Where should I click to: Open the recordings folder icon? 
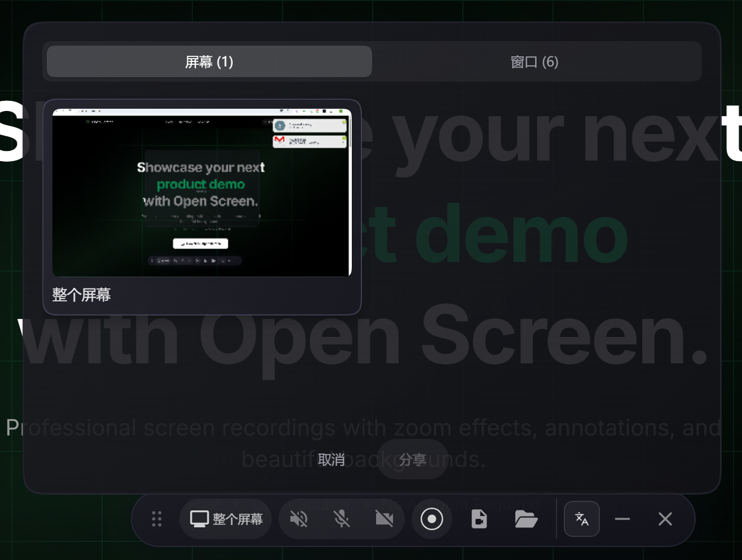(526, 519)
